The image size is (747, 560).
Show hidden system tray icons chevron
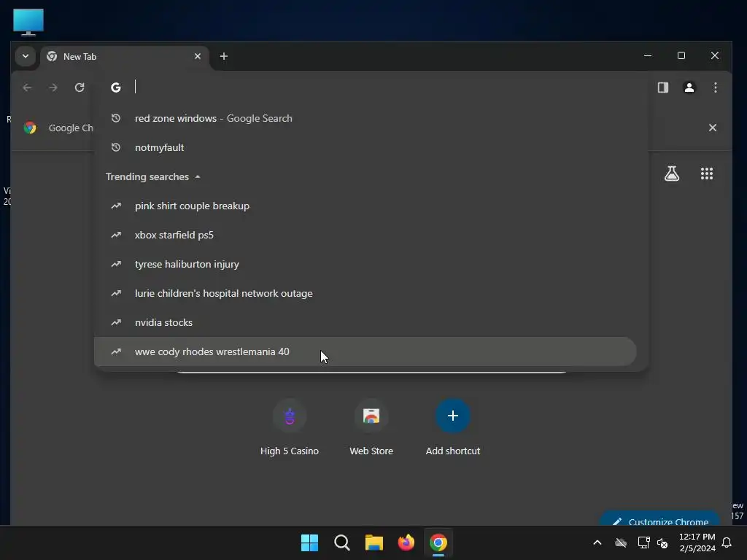[x=597, y=542]
